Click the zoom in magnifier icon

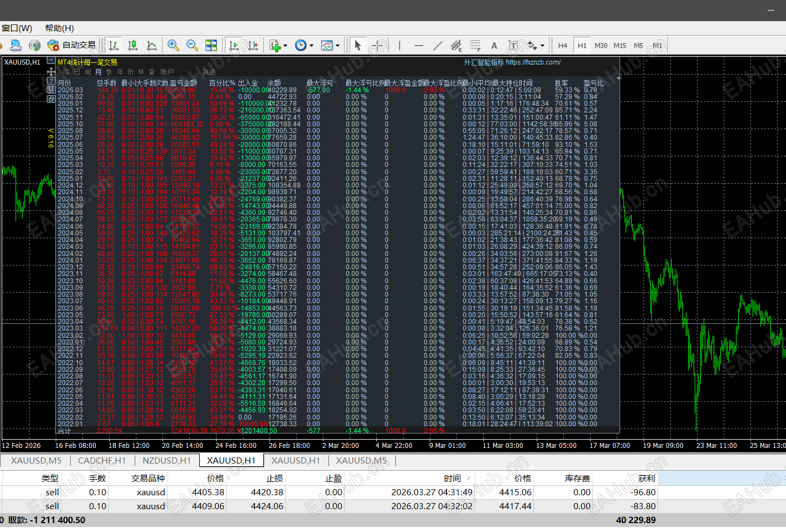173,46
